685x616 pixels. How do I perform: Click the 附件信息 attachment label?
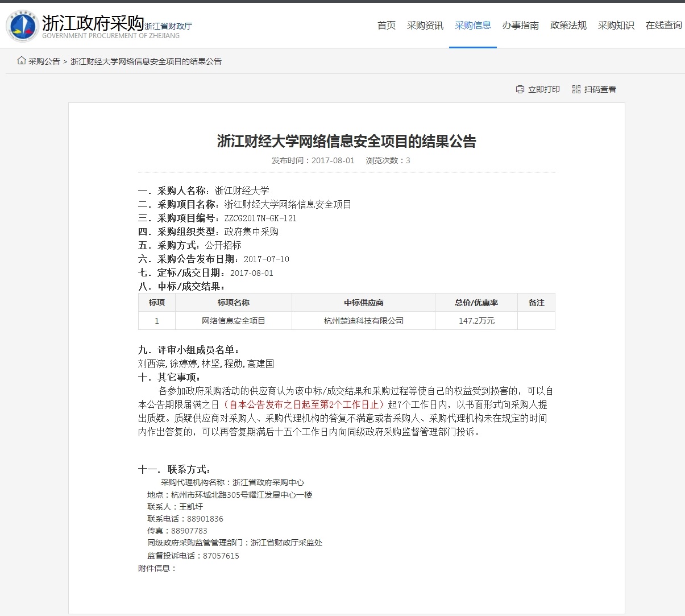tap(157, 568)
